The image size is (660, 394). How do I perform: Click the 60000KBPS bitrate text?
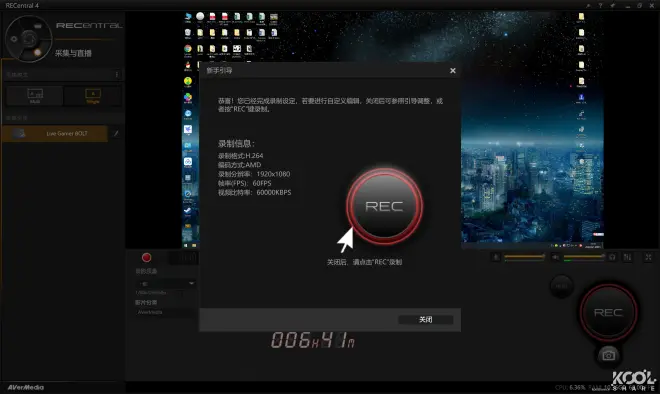coord(274,192)
